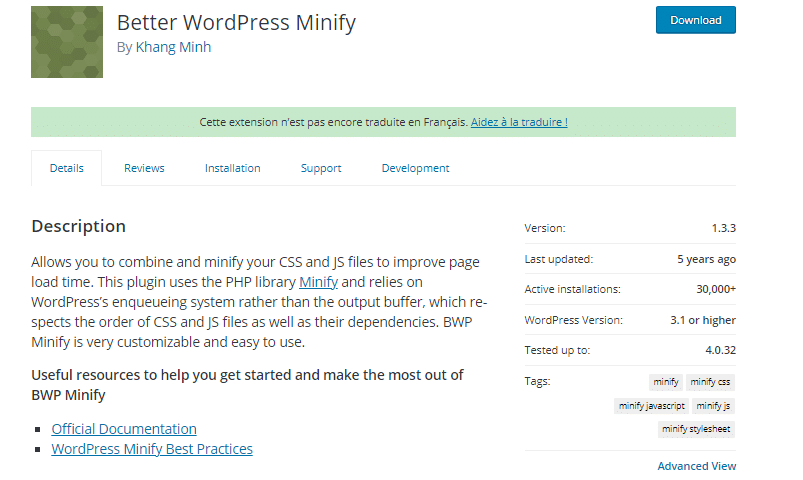Follow the 'Aidez à la traduire !' link

tap(519, 122)
